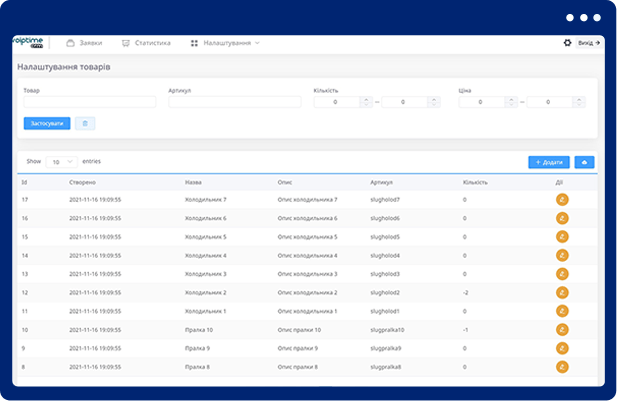The image size is (617, 401).
Task: Click the slughold2 article cell
Action: (x=385, y=292)
